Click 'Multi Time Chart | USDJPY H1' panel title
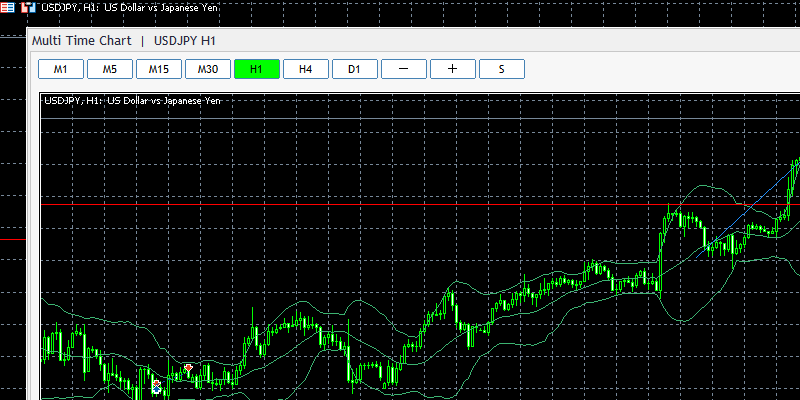This screenshot has height=400, width=800. click(123, 41)
